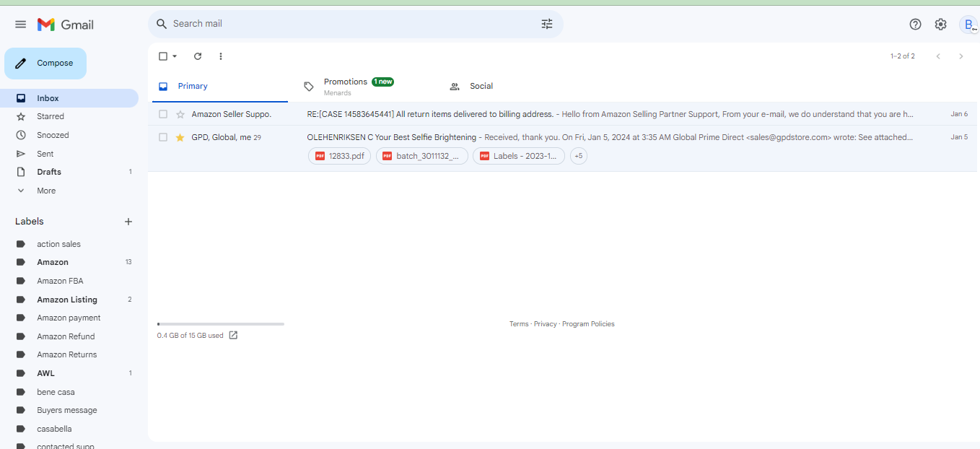
Task: Open the Starred folder
Action: pyautogui.click(x=69, y=116)
